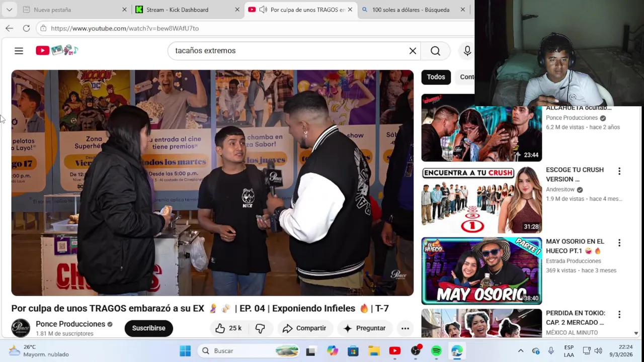This screenshot has height=362, width=644.
Task: Launch Copilot from the taskbar
Action: pos(332,351)
